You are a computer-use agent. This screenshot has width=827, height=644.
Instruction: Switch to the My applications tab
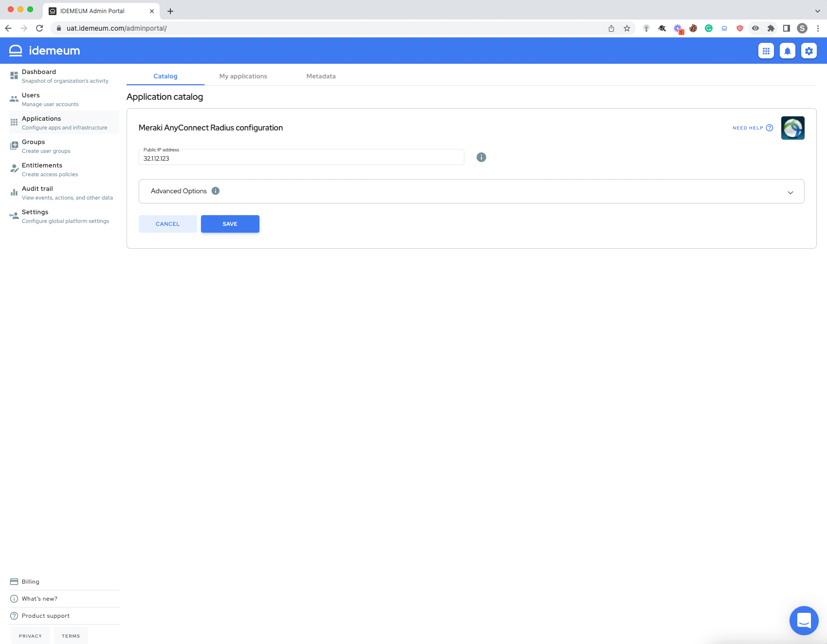(x=243, y=76)
